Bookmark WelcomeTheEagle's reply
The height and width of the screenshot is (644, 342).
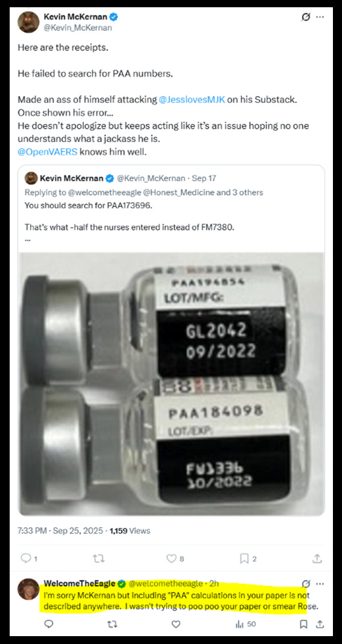tap(303, 624)
